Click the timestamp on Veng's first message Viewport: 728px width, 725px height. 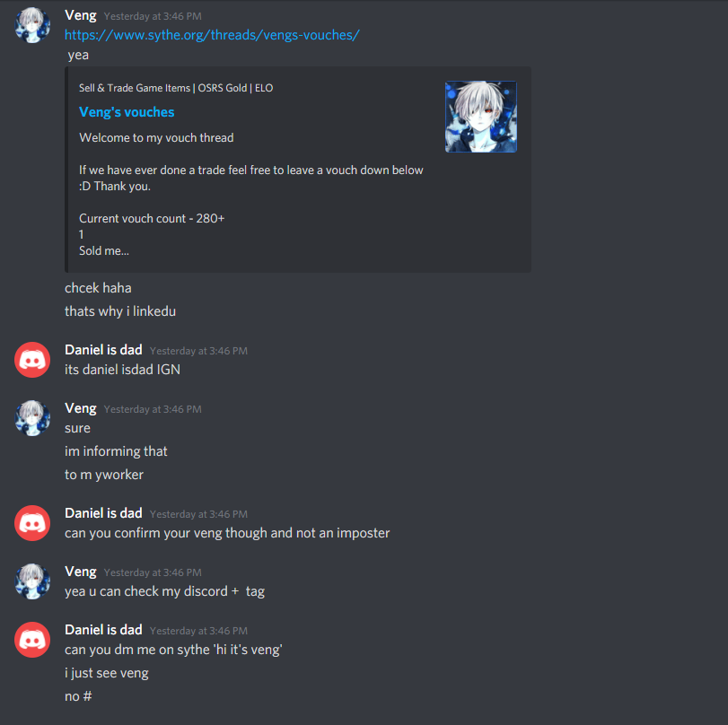[x=153, y=16]
